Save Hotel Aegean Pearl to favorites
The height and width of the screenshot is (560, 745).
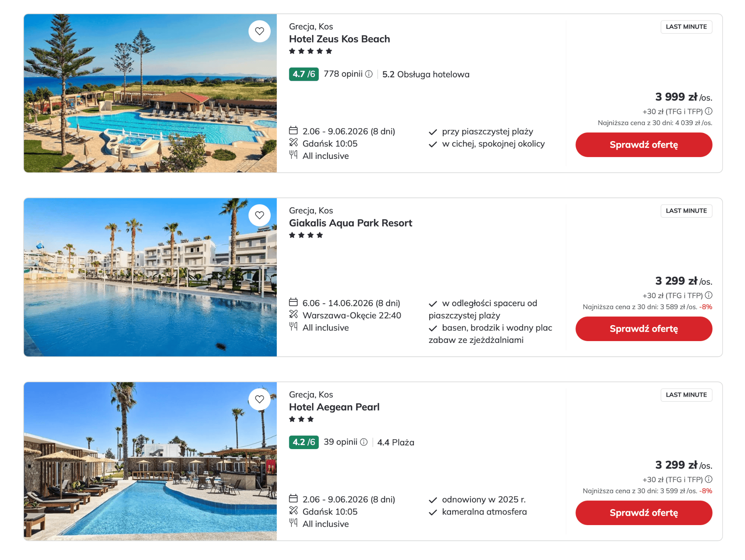259,400
